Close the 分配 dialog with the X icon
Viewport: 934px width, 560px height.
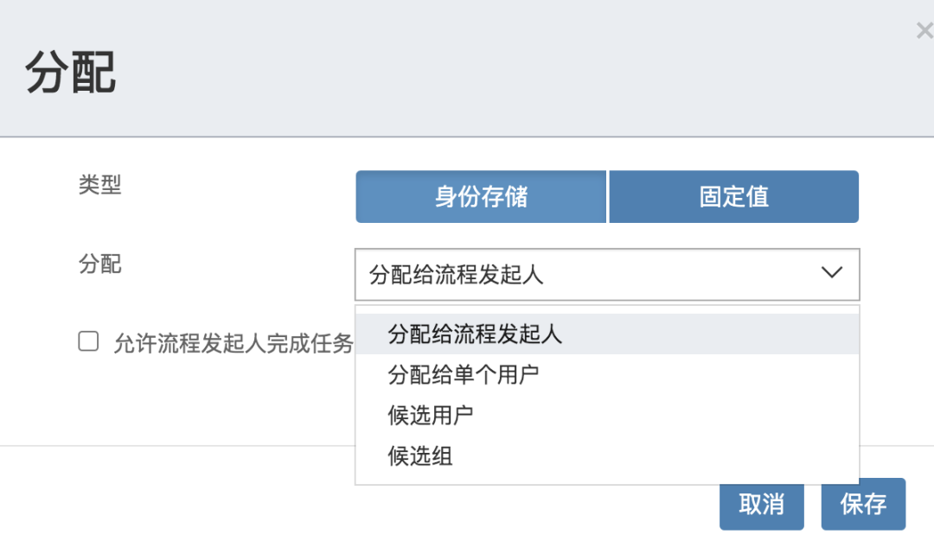pyautogui.click(x=925, y=30)
